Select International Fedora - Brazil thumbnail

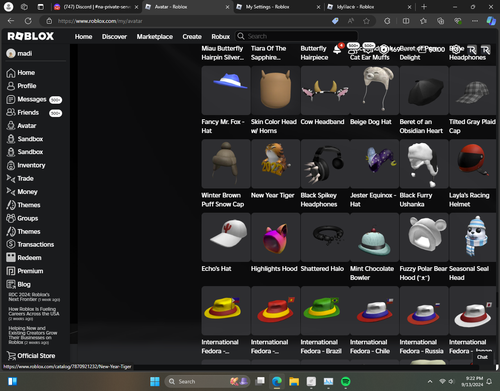click(x=325, y=310)
